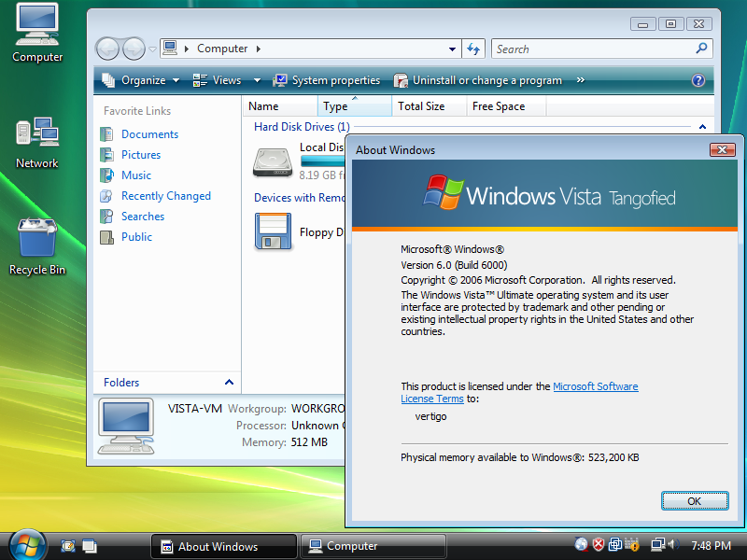Go forward in the Computer window

(134, 49)
